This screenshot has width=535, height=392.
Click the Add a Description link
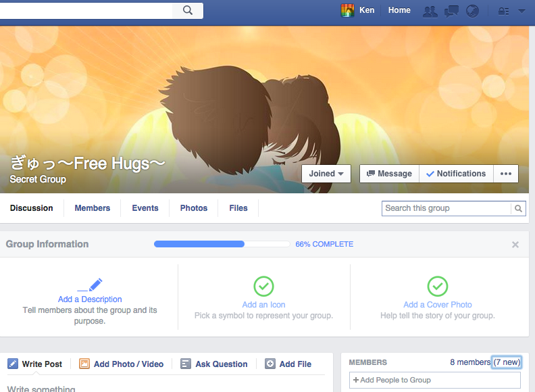pyautogui.click(x=90, y=299)
